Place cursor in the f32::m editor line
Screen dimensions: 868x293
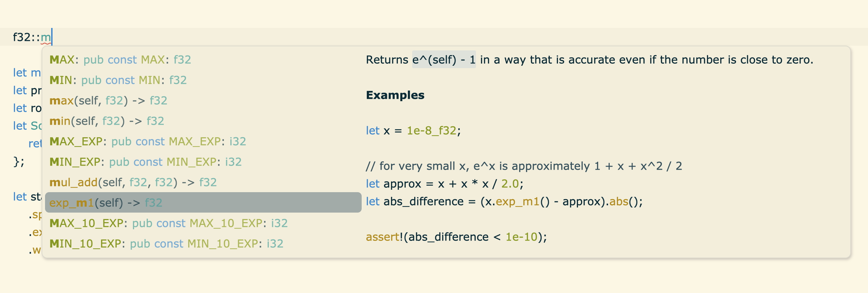click(x=32, y=37)
